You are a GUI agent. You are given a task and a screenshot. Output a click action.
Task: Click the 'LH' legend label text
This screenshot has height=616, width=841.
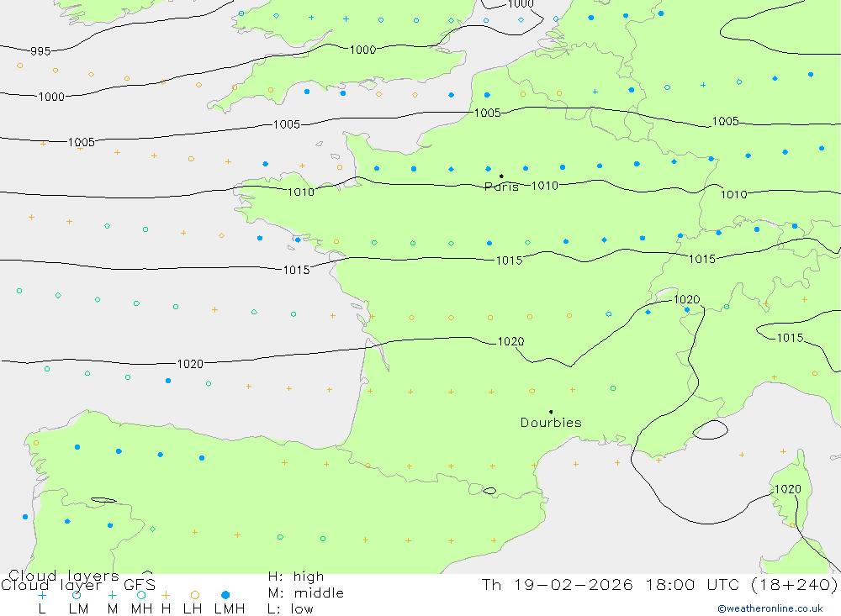pos(193,609)
